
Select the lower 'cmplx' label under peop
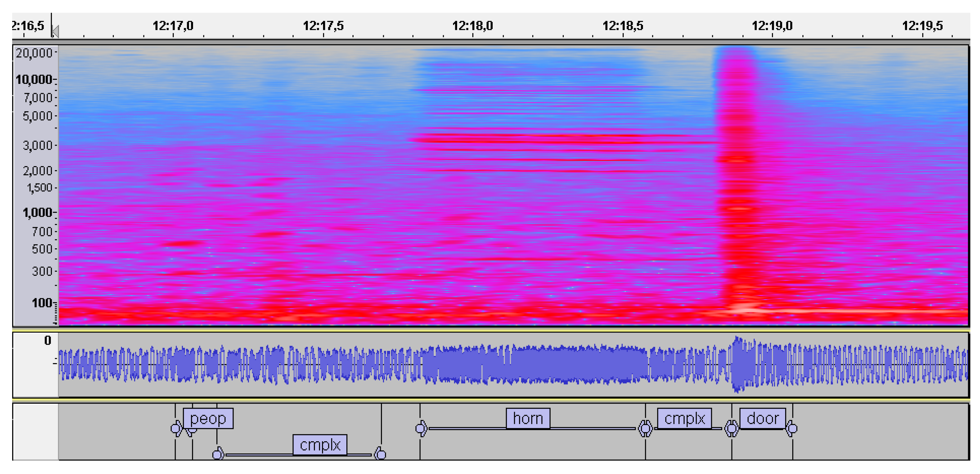pos(320,444)
